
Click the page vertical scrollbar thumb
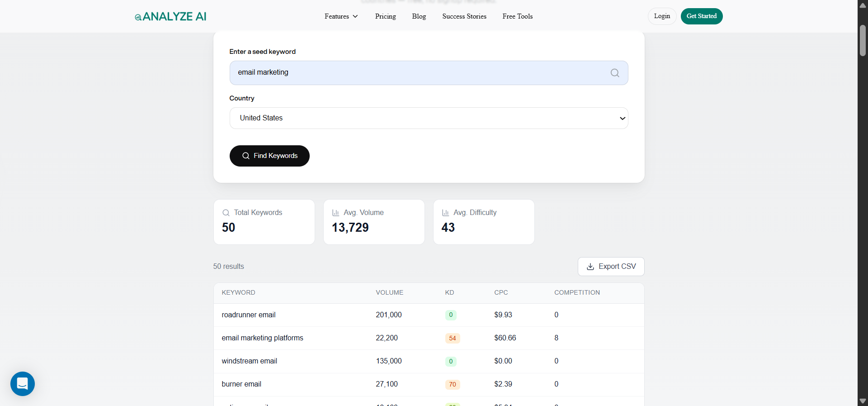point(863,41)
